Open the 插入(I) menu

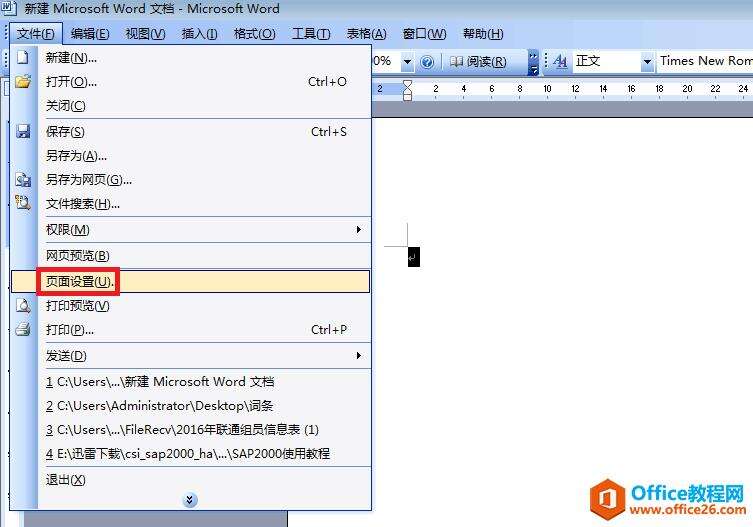pyautogui.click(x=199, y=34)
